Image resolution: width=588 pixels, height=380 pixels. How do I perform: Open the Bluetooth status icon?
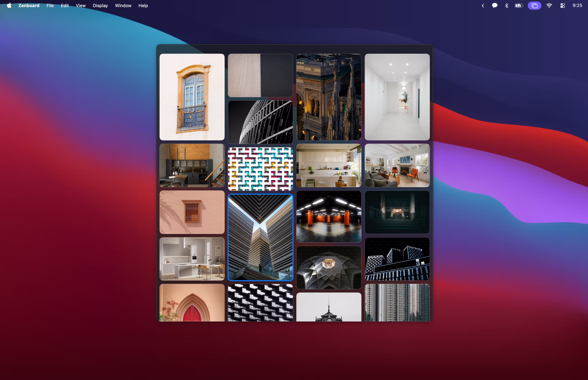coord(506,5)
